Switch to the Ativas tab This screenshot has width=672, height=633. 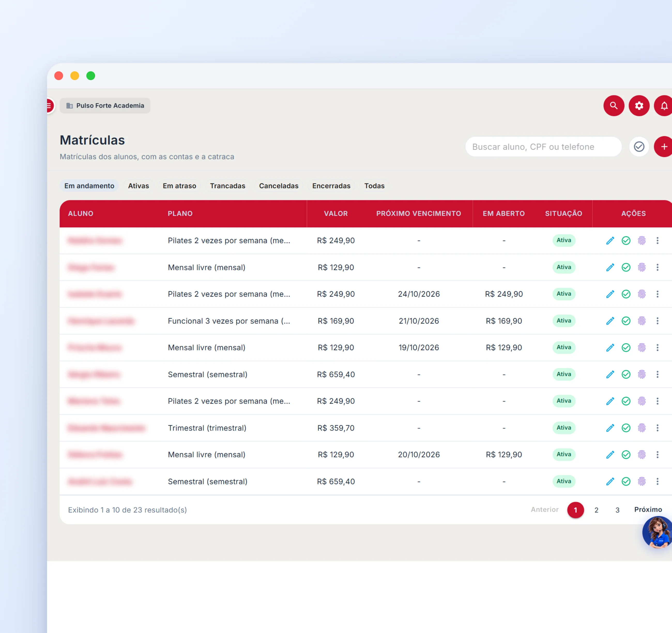pos(138,186)
